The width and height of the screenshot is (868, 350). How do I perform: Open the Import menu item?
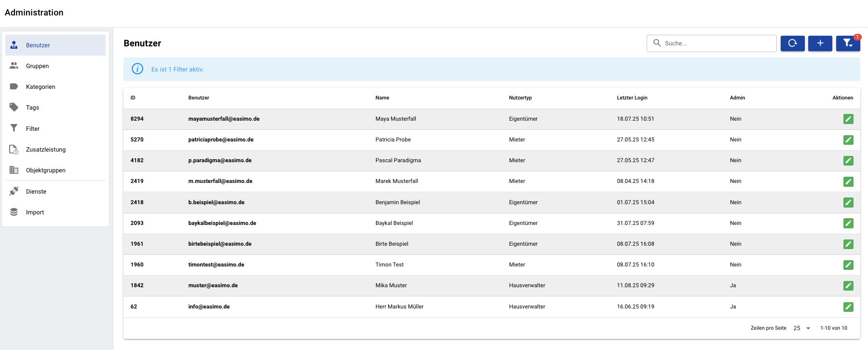[x=55, y=212]
